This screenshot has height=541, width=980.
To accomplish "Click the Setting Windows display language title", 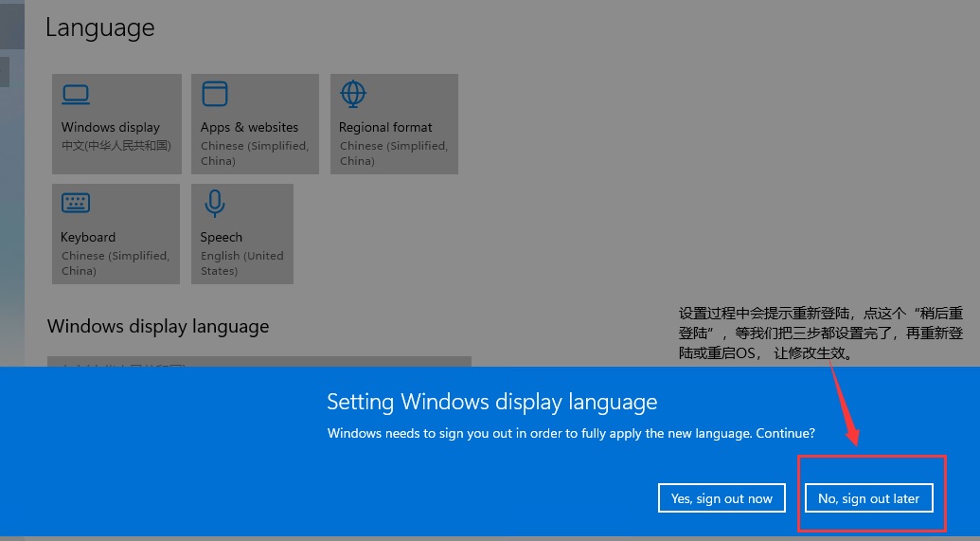I will click(491, 402).
